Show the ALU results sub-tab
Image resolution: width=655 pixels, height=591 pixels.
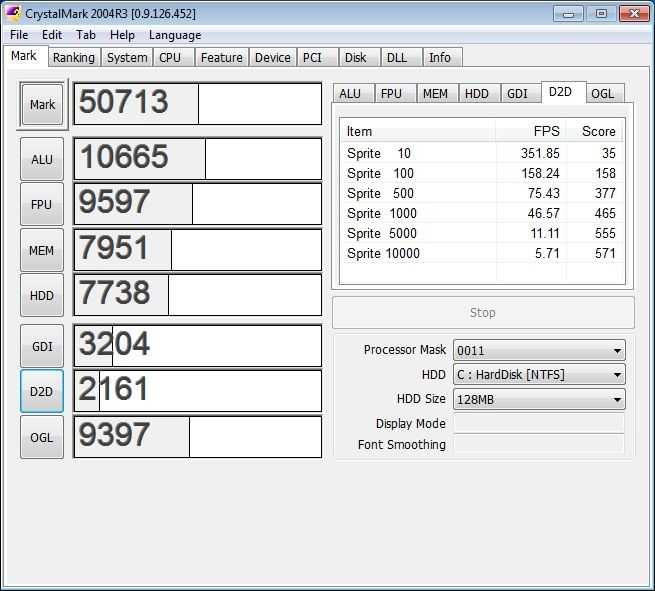pyautogui.click(x=353, y=93)
